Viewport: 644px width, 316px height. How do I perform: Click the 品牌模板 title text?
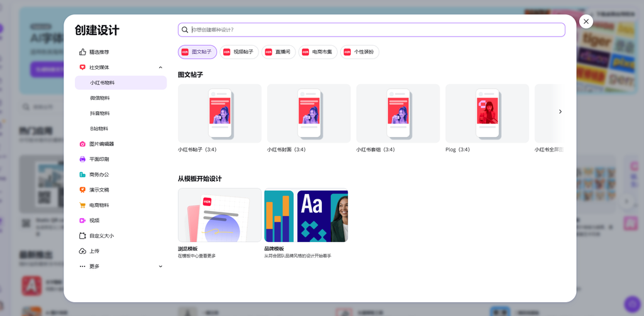[x=274, y=249]
